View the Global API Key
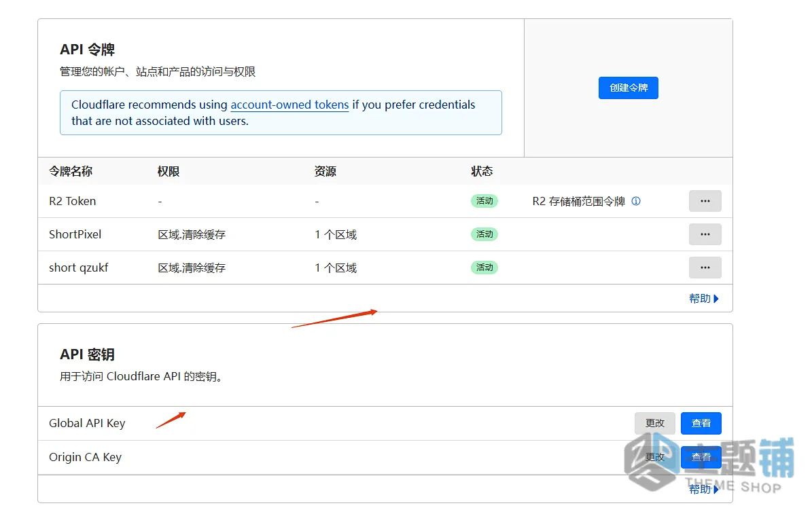 pos(701,424)
